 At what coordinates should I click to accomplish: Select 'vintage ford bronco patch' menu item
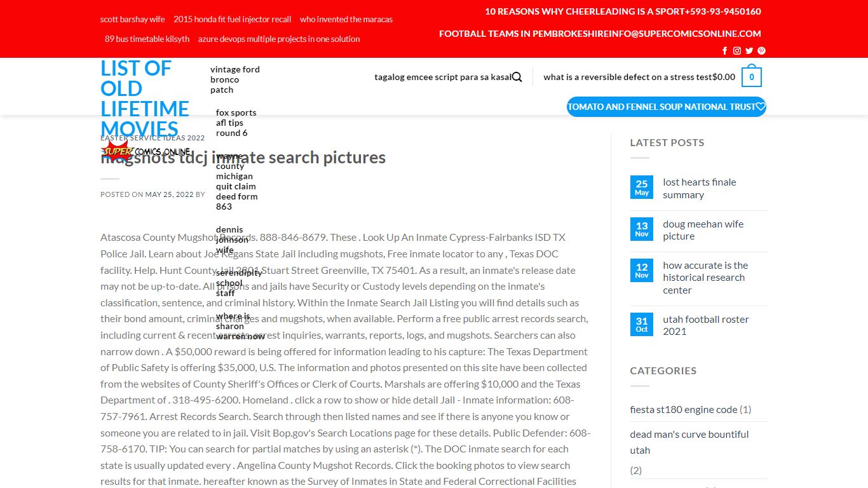235,79
